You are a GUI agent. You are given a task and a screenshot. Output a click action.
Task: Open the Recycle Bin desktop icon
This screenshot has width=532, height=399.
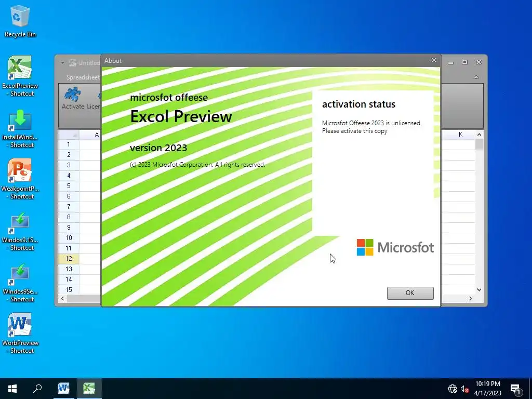tap(20, 21)
